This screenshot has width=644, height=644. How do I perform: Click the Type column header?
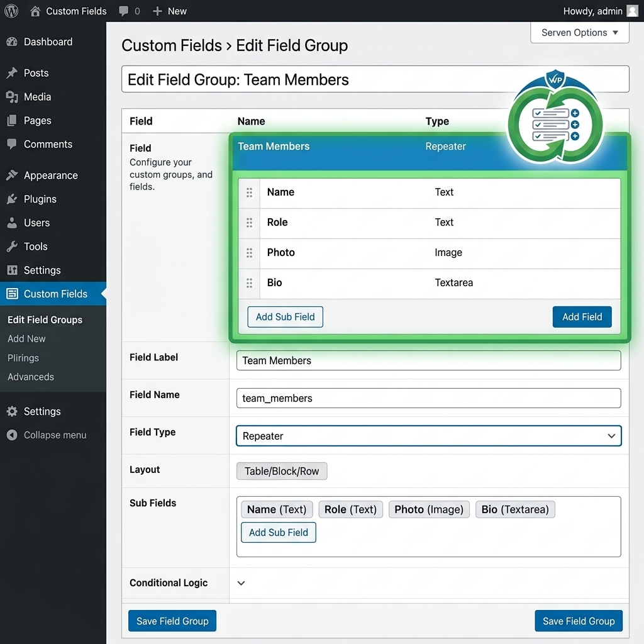pyautogui.click(x=437, y=121)
